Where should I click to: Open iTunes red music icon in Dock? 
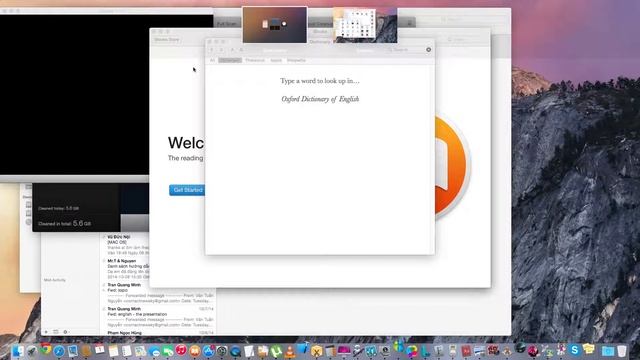pos(181,350)
